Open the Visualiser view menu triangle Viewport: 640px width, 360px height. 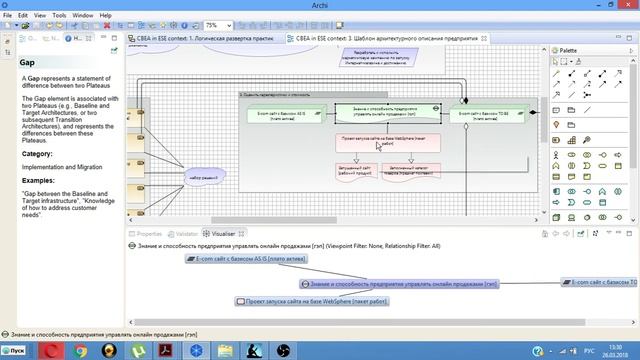[609, 233]
